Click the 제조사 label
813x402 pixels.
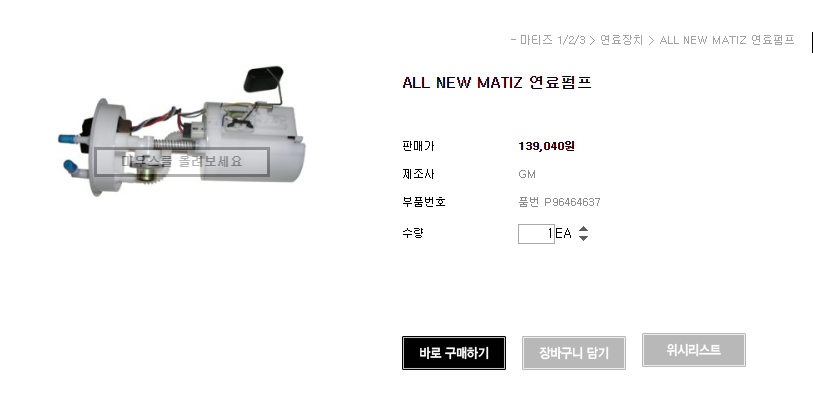418,174
